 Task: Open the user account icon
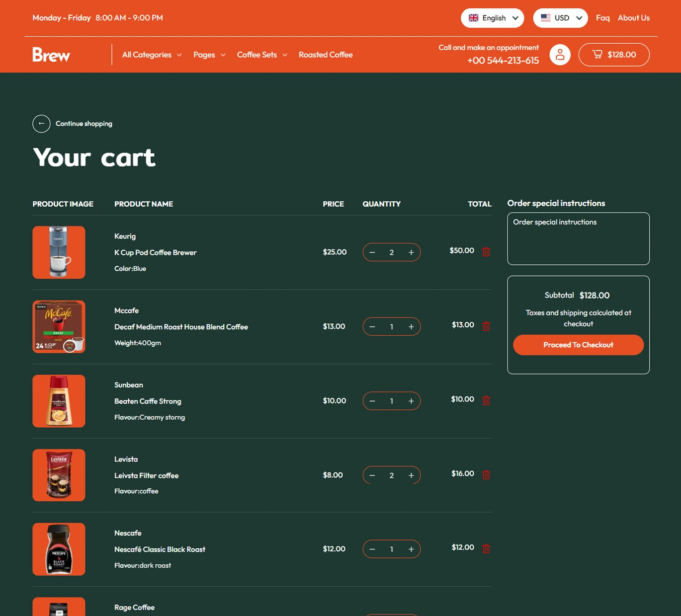pyautogui.click(x=560, y=55)
